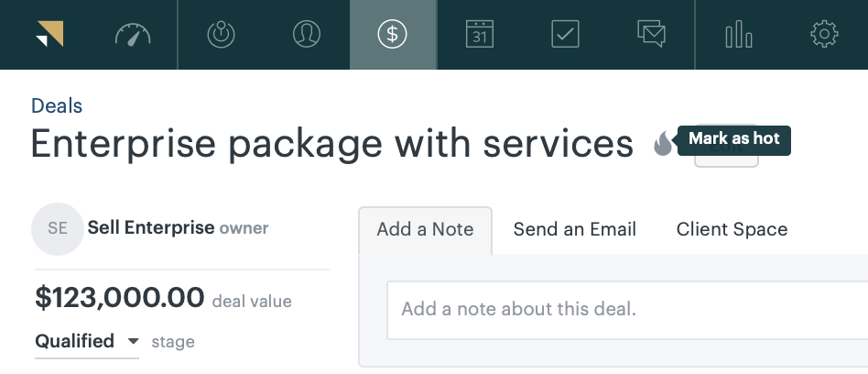
Task: Open the Reports bar chart icon
Action: click(739, 35)
